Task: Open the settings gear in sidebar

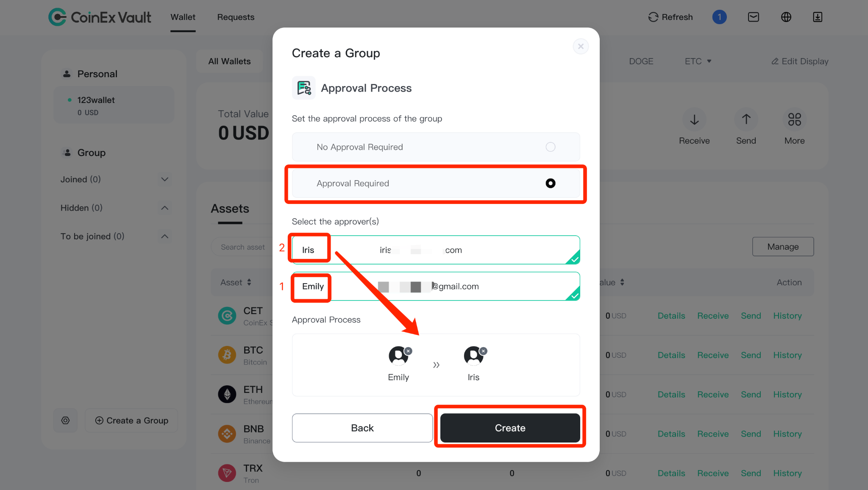Action: 65,420
